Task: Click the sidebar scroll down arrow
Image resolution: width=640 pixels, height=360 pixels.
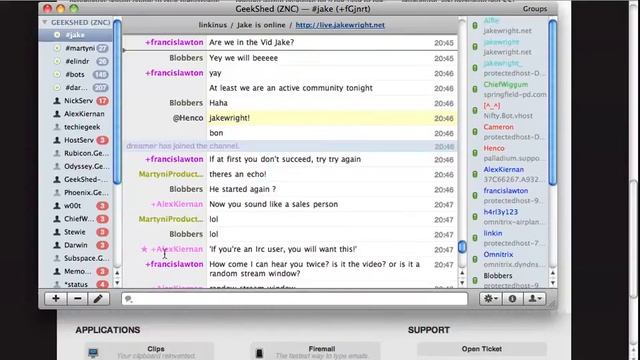Action: tap(117, 282)
